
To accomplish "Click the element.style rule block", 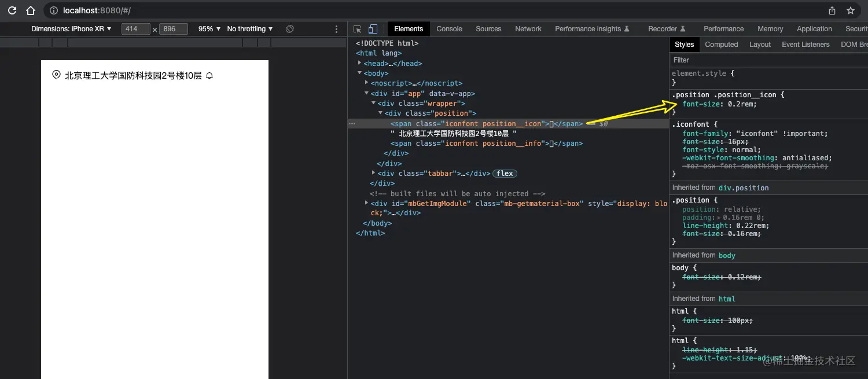I will pos(768,78).
